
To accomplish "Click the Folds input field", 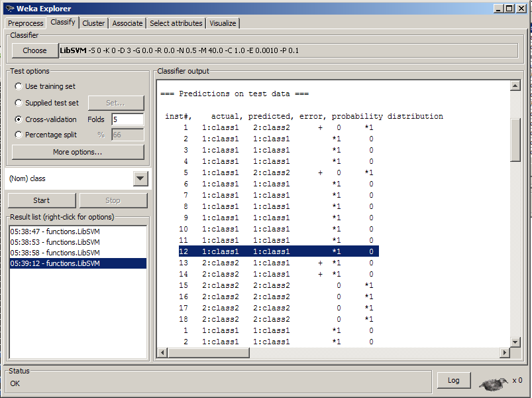I will coord(127,119).
